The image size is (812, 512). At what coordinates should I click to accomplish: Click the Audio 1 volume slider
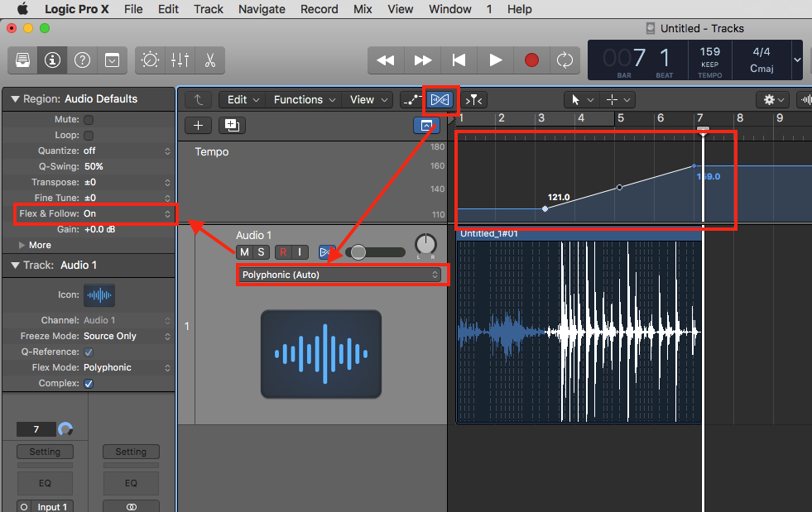(x=376, y=252)
